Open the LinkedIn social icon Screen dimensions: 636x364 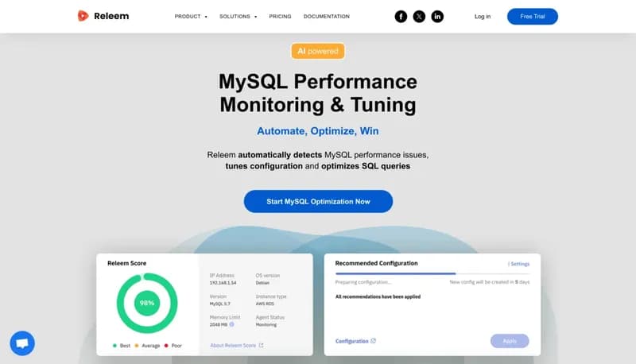[437, 17]
